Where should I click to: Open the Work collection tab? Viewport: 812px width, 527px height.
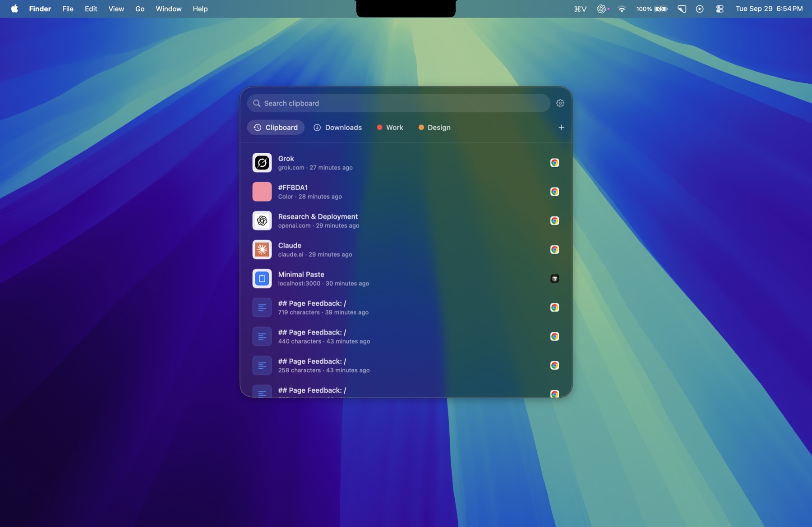click(390, 128)
